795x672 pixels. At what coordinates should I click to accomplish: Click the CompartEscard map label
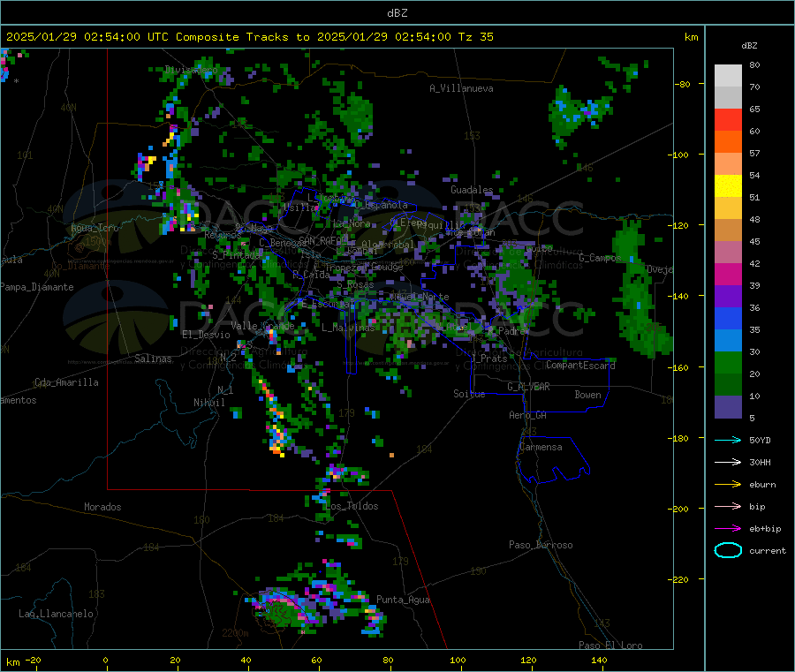[580, 365]
